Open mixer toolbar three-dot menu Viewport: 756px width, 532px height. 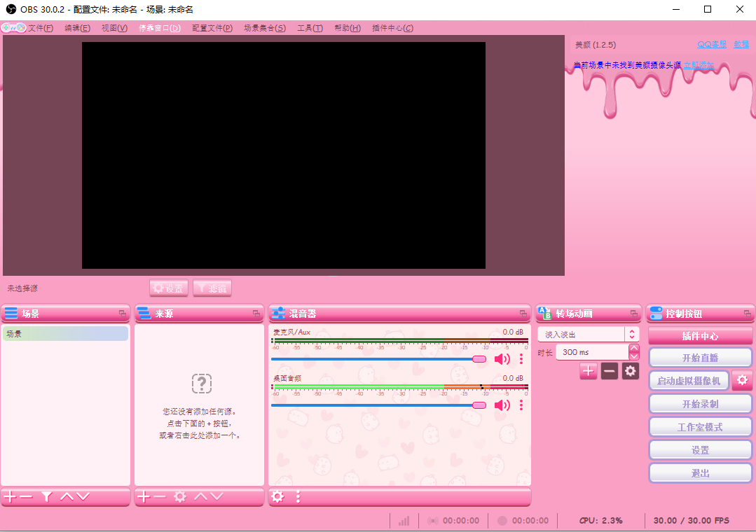[x=298, y=496]
